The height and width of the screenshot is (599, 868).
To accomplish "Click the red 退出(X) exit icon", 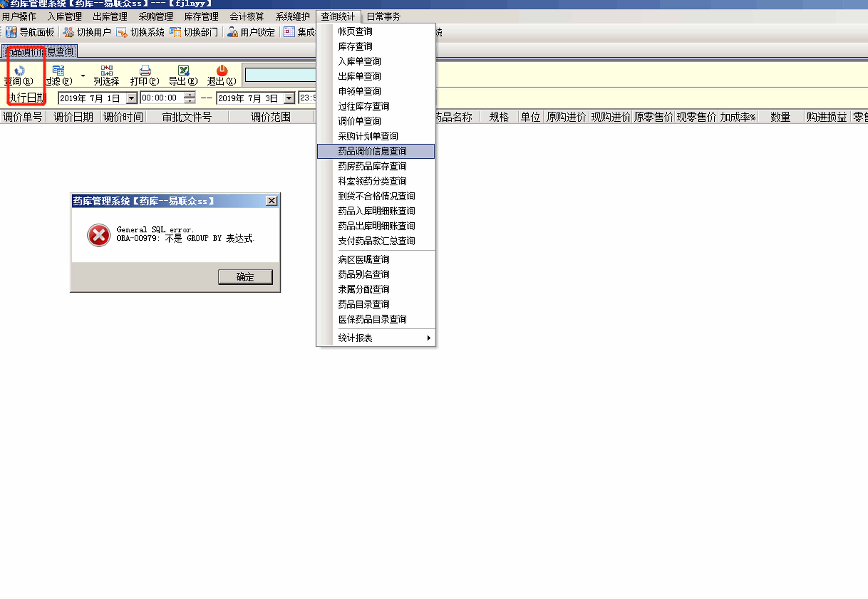I will pyautogui.click(x=222, y=70).
